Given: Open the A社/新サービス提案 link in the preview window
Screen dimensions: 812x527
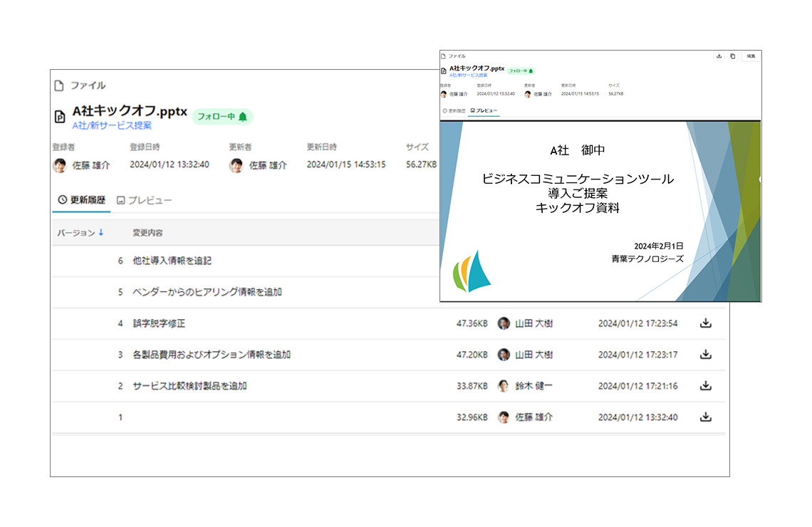Looking at the screenshot, I should (468, 75).
